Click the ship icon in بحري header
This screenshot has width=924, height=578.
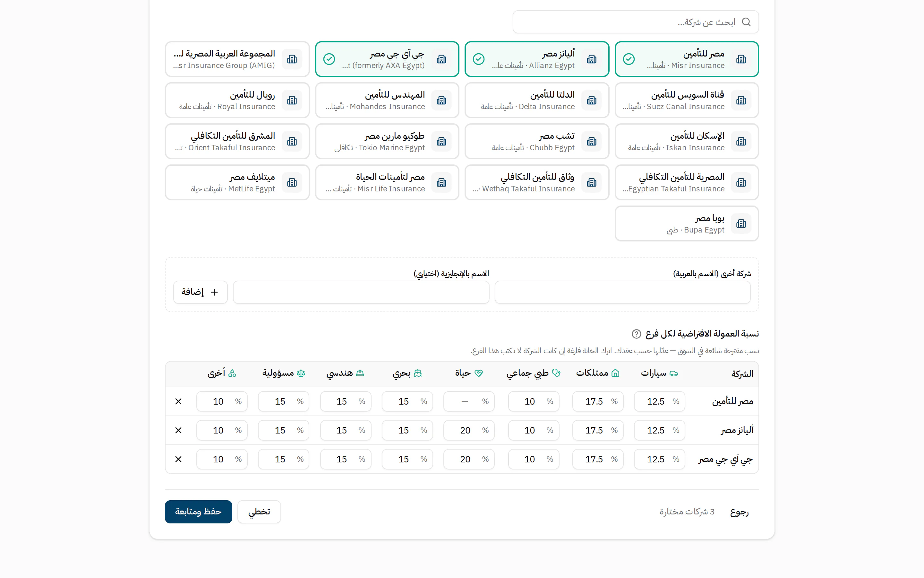418,373
